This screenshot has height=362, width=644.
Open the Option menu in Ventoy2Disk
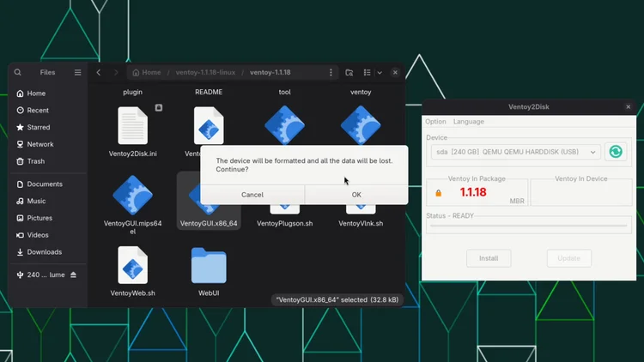click(x=435, y=122)
